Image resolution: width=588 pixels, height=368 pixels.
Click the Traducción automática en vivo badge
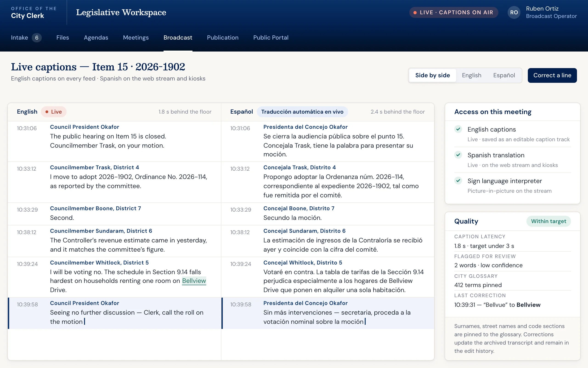pyautogui.click(x=302, y=112)
